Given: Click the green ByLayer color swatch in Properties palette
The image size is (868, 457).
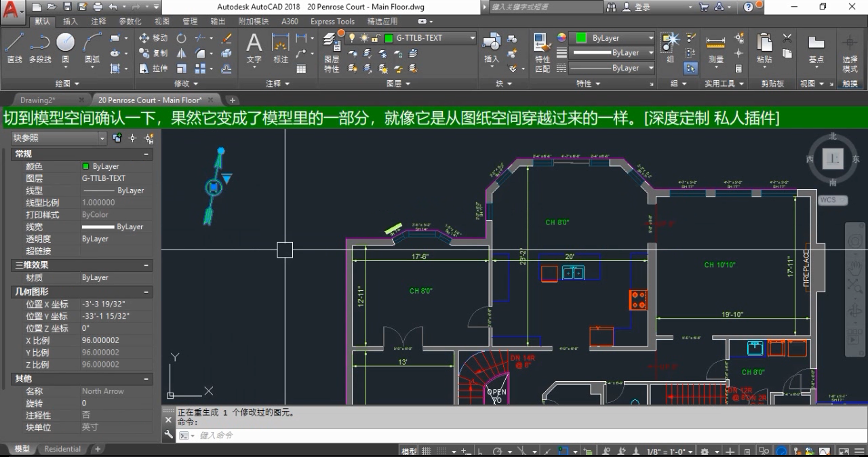Looking at the screenshot, I should [85, 166].
